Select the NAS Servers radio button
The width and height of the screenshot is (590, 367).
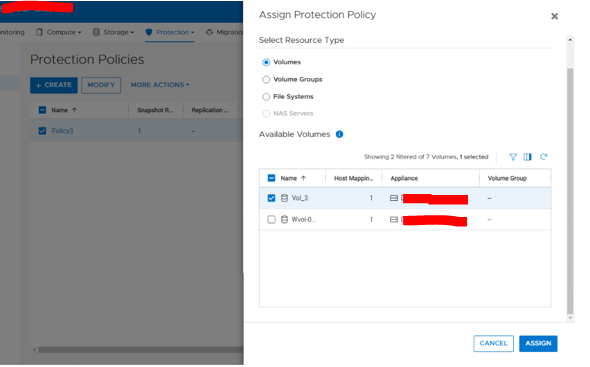266,113
